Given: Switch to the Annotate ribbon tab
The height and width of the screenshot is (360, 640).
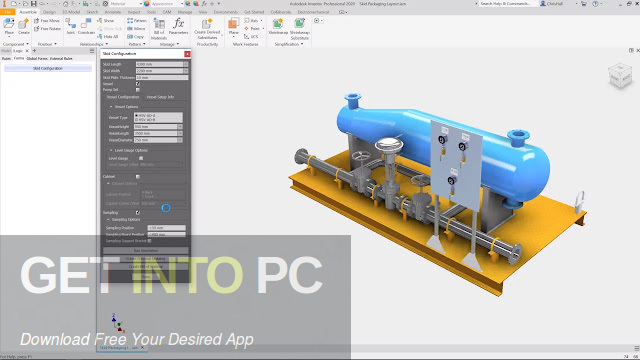Looking at the screenshot, I should (x=113, y=12).
